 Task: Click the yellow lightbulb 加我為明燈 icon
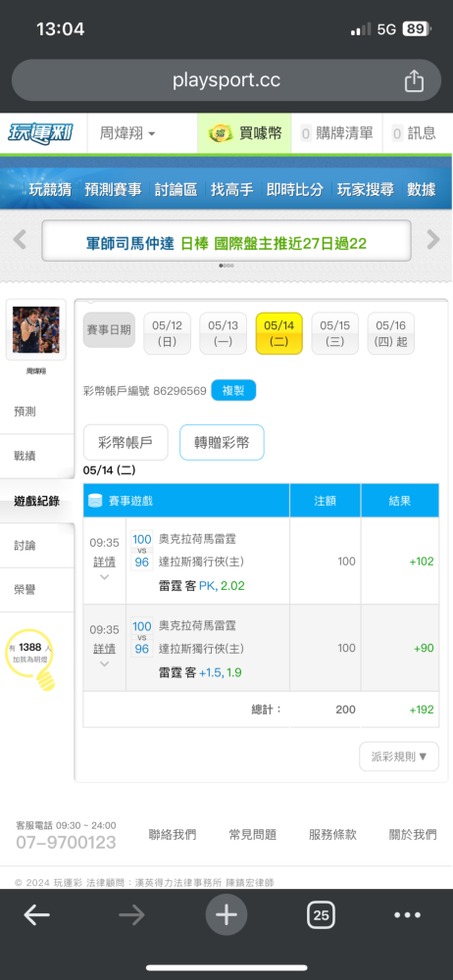click(30, 660)
